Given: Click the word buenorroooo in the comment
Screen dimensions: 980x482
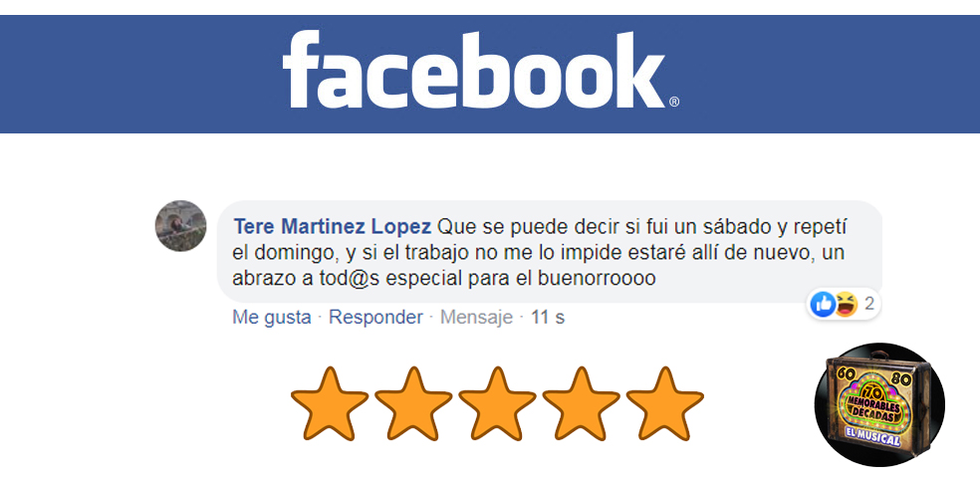Looking at the screenshot, I should (597, 279).
